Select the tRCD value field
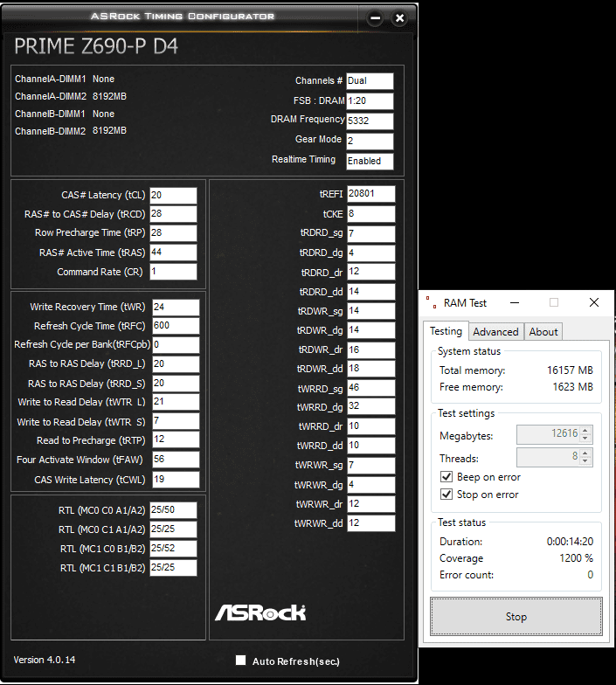 click(x=173, y=214)
